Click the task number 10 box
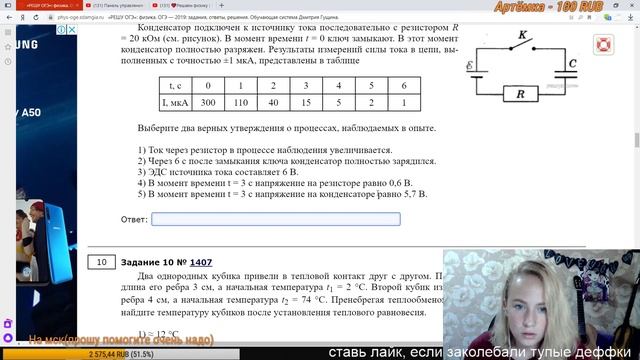Image resolution: width=640 pixels, height=360 pixels. coord(102,262)
